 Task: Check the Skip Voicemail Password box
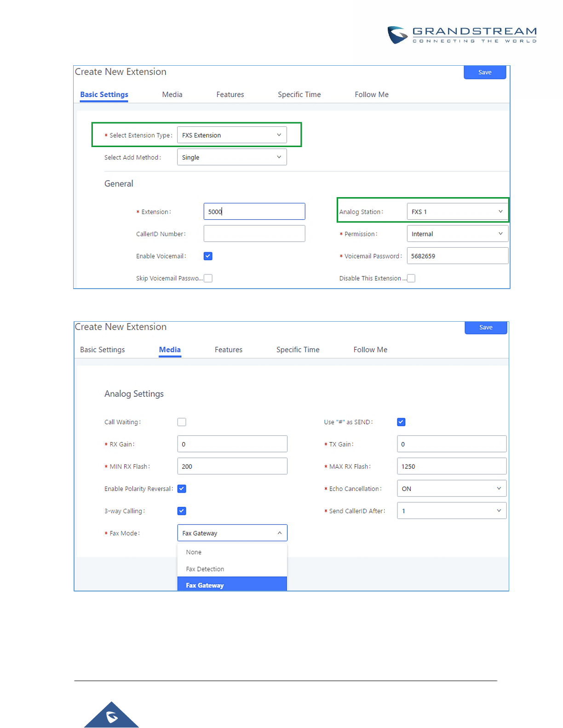point(208,278)
